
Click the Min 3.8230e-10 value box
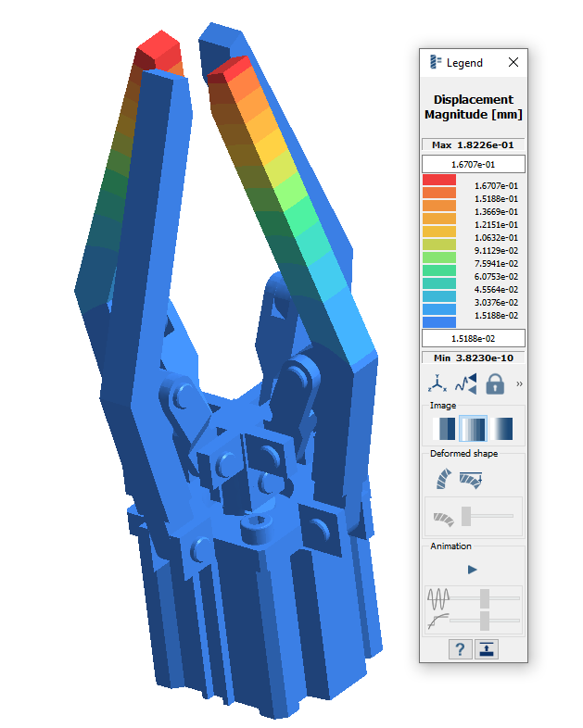point(474,358)
